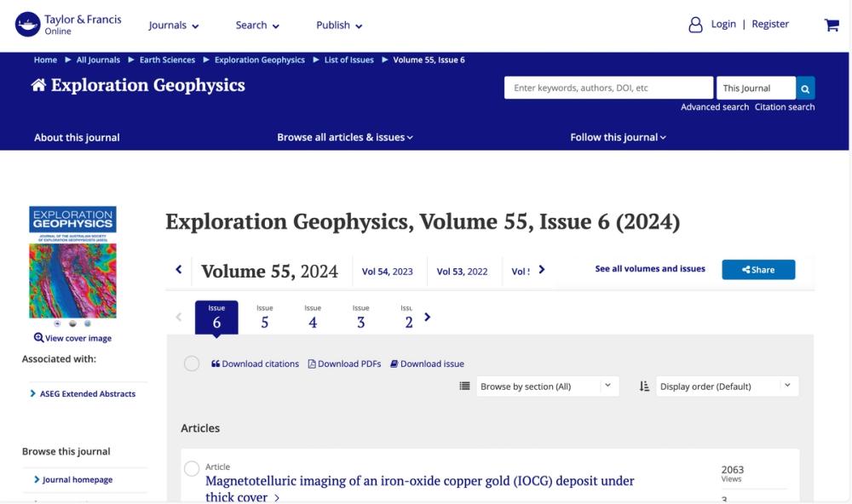Click the magnifier search button icon
The width and height of the screenshot is (852, 504).
point(805,88)
